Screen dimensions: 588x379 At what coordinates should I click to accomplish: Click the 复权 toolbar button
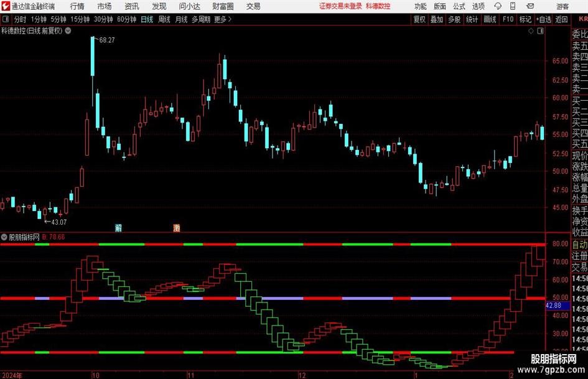coord(419,19)
